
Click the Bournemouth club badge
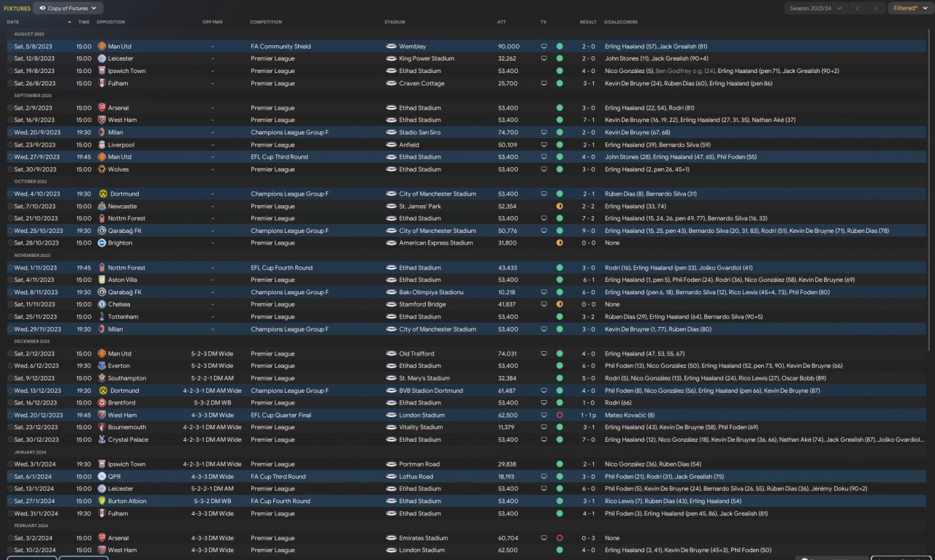click(102, 427)
